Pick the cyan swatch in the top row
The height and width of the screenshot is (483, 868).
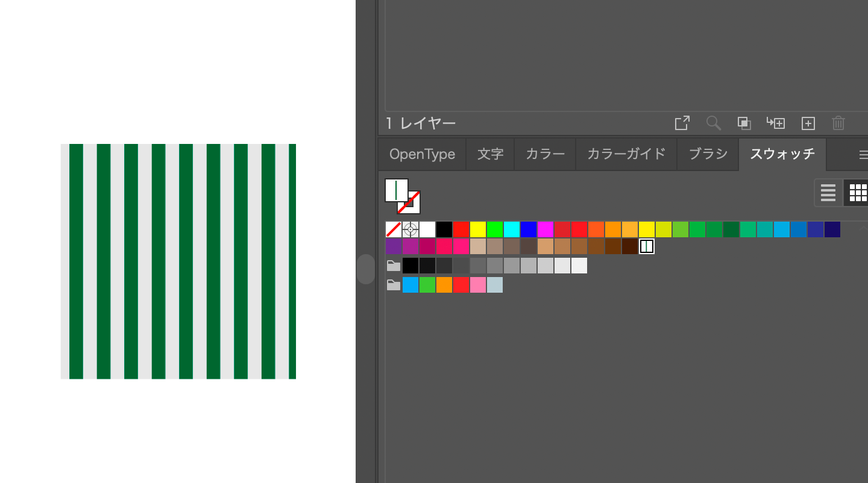coord(511,229)
